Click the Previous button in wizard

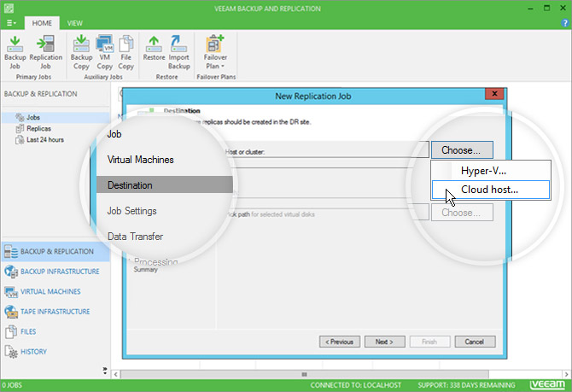point(340,342)
